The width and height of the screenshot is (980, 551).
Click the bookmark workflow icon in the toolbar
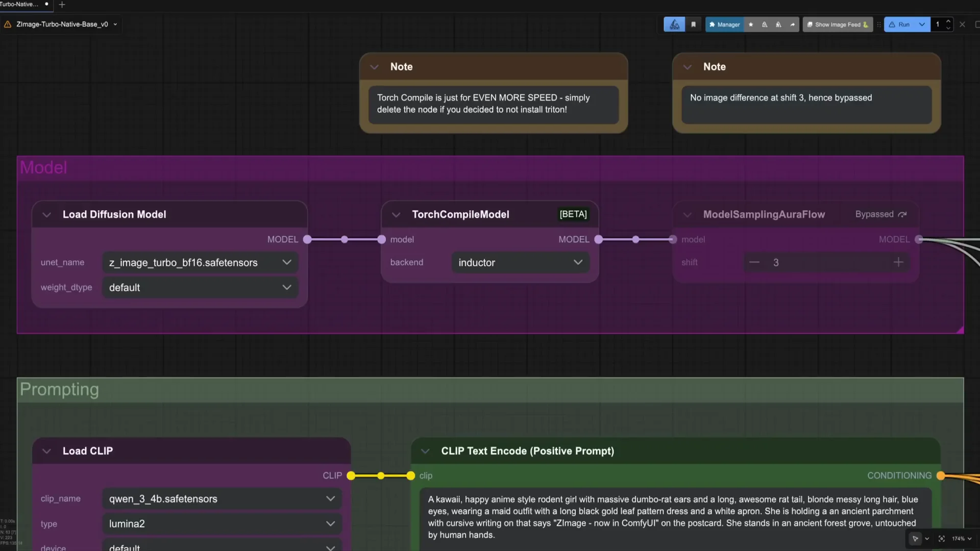tap(693, 24)
